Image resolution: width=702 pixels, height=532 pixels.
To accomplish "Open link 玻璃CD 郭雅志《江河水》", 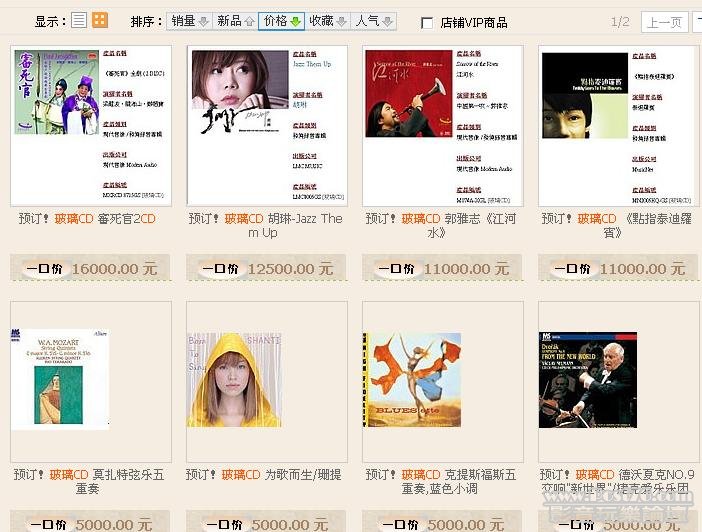I will (x=441, y=226).
